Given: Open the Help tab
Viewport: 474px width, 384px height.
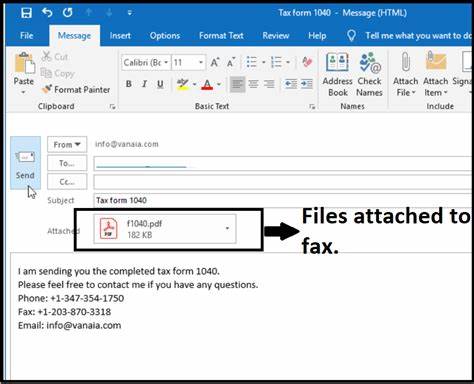Looking at the screenshot, I should (317, 36).
